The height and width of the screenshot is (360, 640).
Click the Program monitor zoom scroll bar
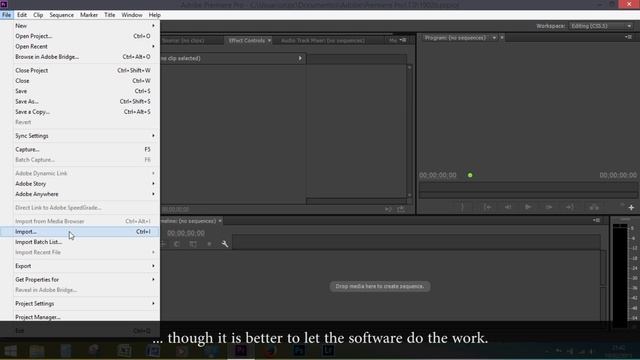(528, 195)
